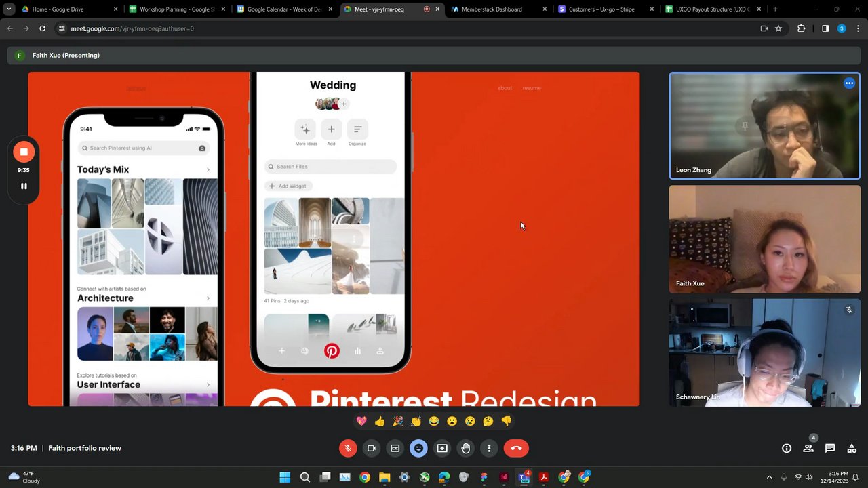Open camera permission indicator in address bar
The height and width of the screenshot is (488, 868).
pos(764,28)
